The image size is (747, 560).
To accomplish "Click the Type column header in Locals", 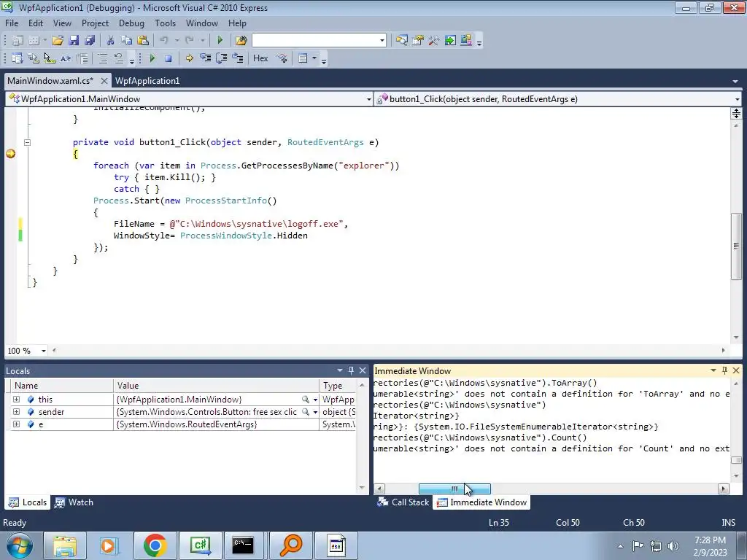I will [x=338, y=386].
